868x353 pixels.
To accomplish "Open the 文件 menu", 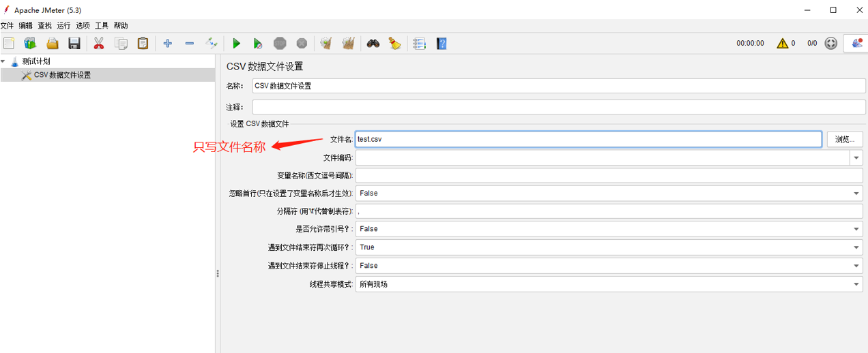I will (x=8, y=25).
